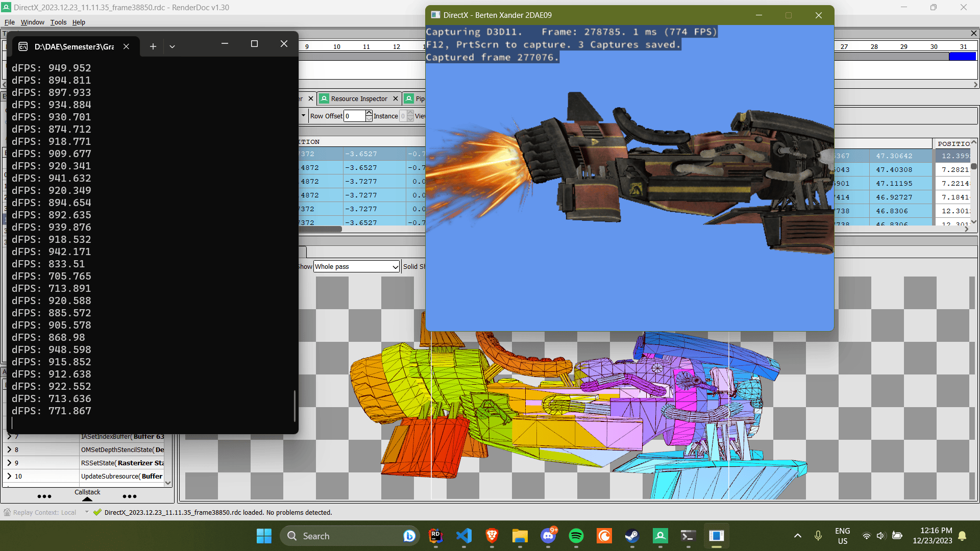Image resolution: width=980 pixels, height=551 pixels.
Task: Close the Resource Inspector tab
Action: point(396,99)
